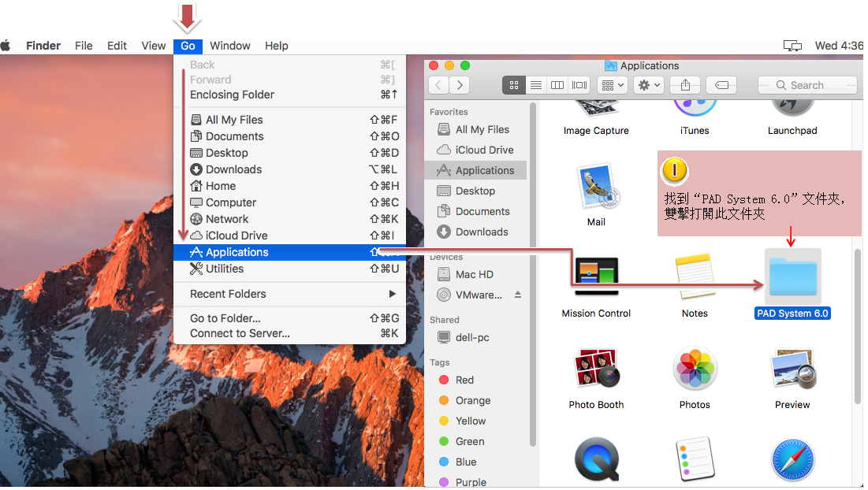This screenshot has width=868, height=490.
Task: Select All My Files in sidebar
Action: pyautogui.click(x=476, y=129)
